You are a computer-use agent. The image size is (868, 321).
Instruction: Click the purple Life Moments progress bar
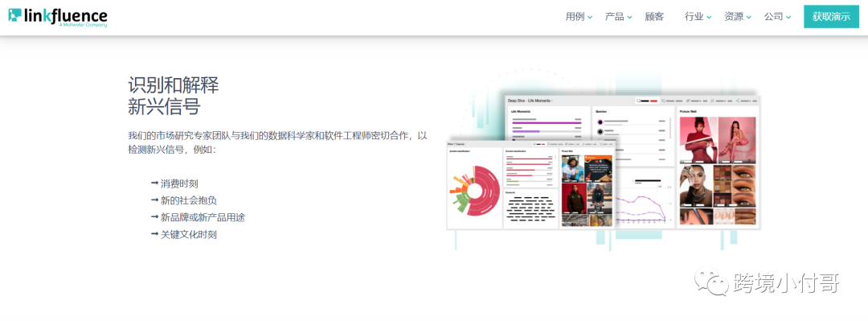(x=547, y=122)
